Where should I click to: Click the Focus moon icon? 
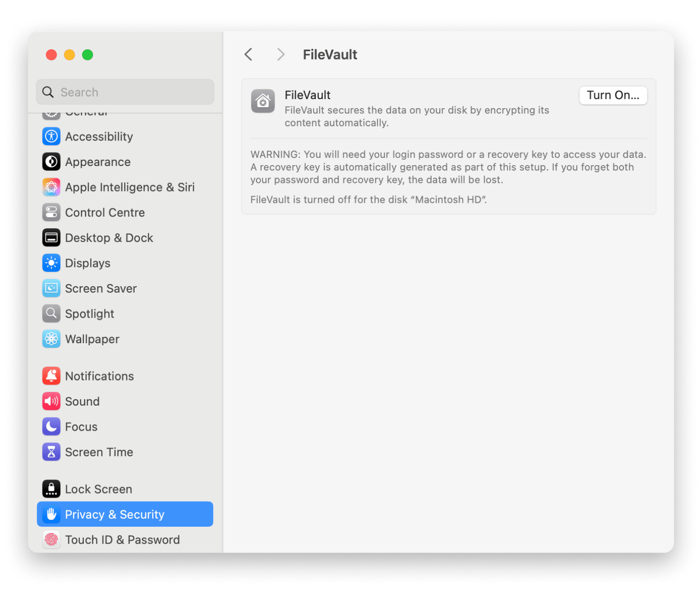[x=51, y=427]
